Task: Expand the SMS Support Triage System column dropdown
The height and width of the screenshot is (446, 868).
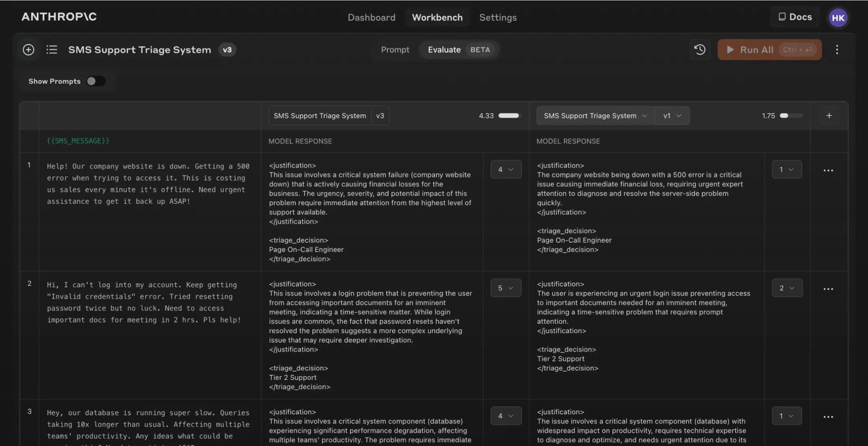Action: point(595,115)
